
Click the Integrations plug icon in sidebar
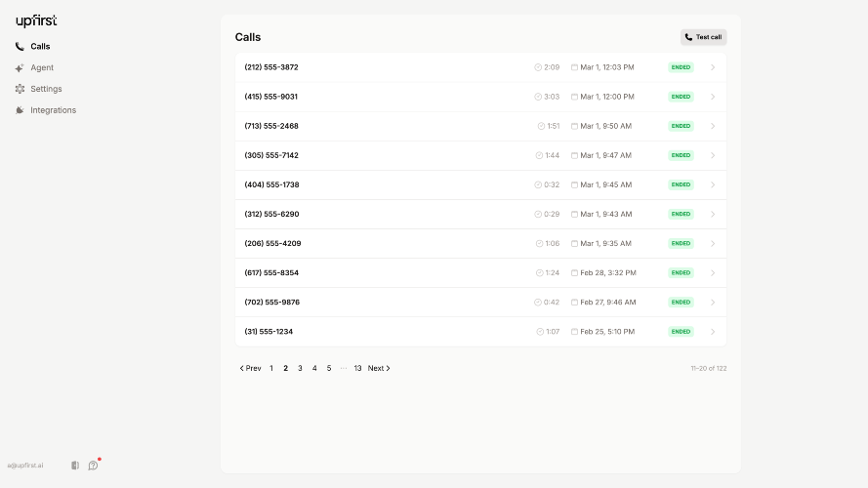20,110
